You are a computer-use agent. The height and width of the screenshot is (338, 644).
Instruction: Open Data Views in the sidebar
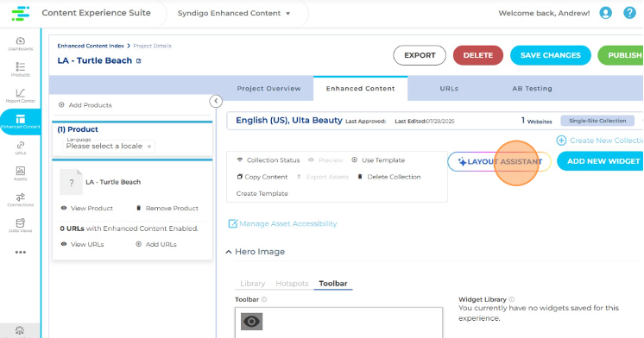pos(20,226)
